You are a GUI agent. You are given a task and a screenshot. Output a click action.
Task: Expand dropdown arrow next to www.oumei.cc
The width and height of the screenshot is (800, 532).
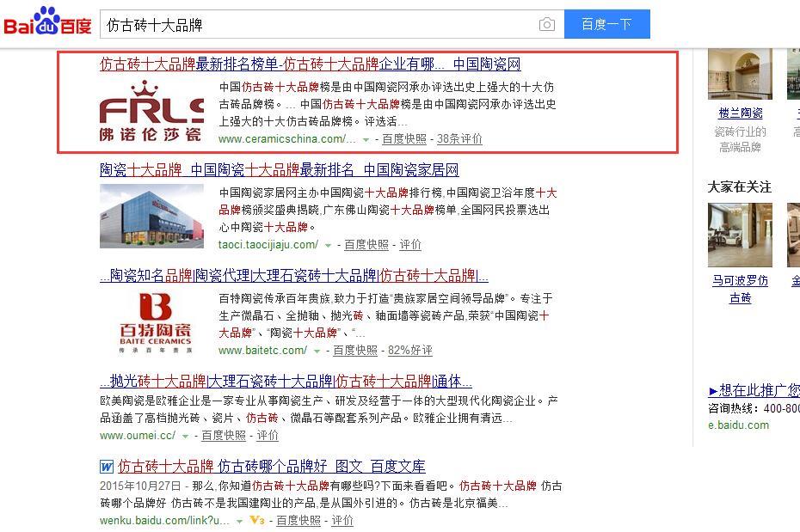[185, 437]
